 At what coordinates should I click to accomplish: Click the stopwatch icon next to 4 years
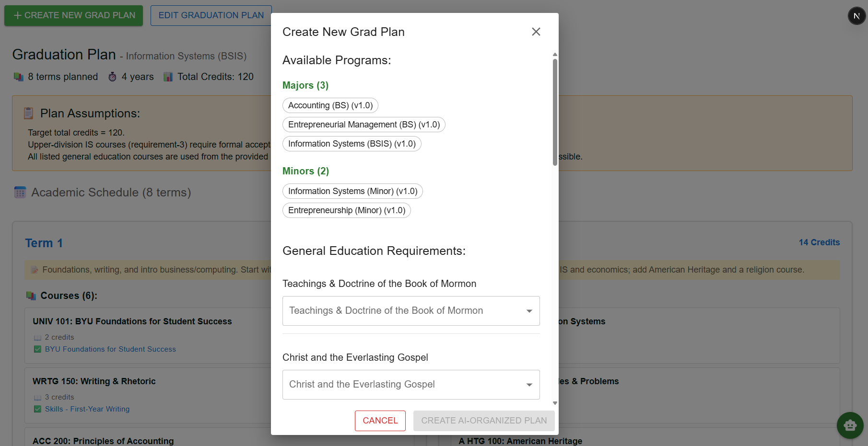coord(112,77)
